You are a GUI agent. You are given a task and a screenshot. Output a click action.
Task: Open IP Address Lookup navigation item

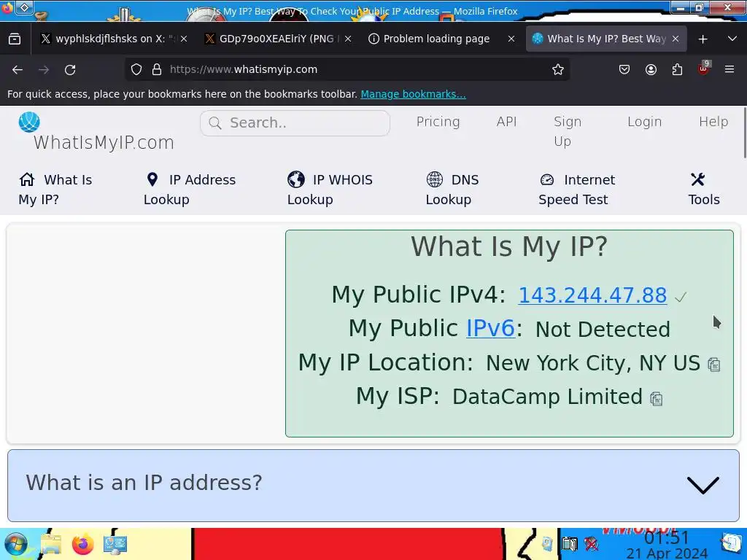pos(190,190)
